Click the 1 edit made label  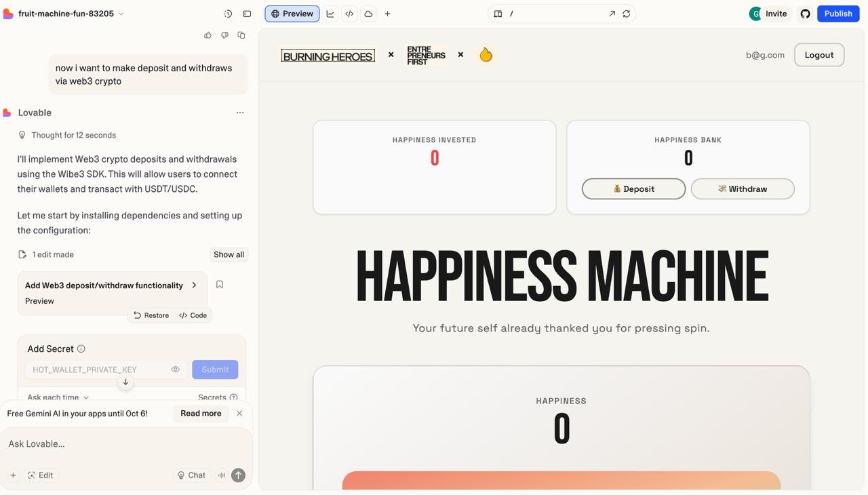click(53, 254)
